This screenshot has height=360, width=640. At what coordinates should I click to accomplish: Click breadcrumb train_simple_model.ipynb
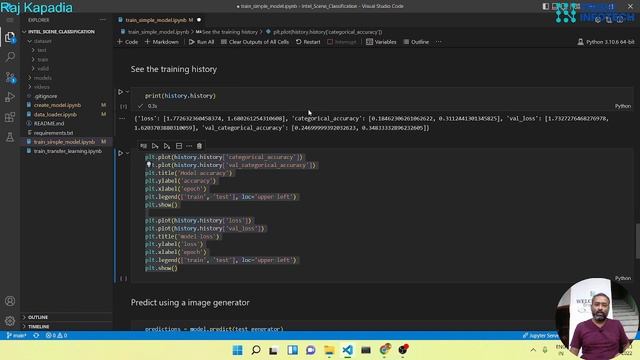pyautogui.click(x=158, y=32)
